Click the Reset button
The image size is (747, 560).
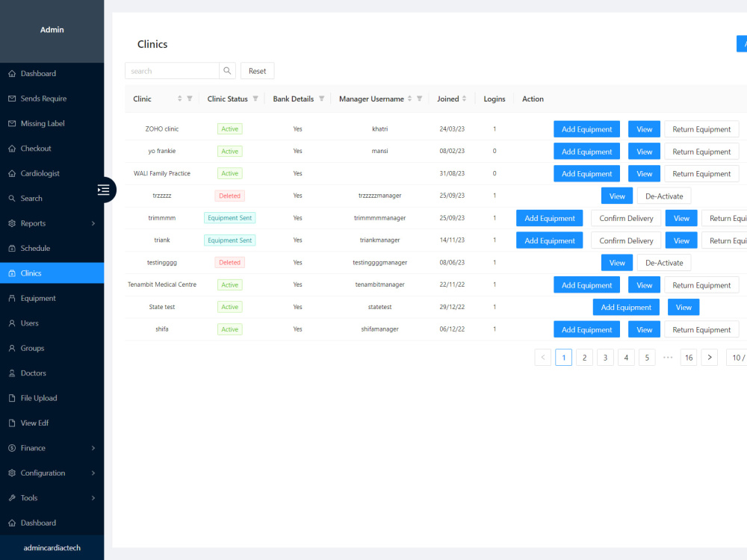click(x=257, y=71)
